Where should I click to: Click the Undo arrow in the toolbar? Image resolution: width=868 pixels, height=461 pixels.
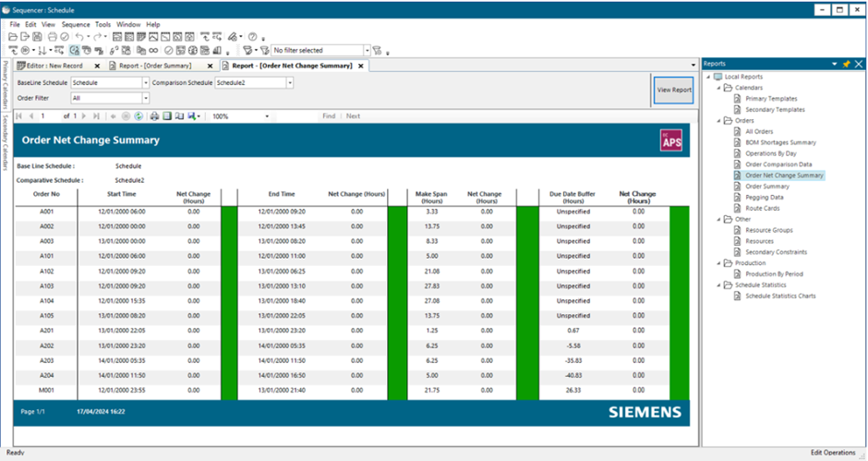pos(80,37)
